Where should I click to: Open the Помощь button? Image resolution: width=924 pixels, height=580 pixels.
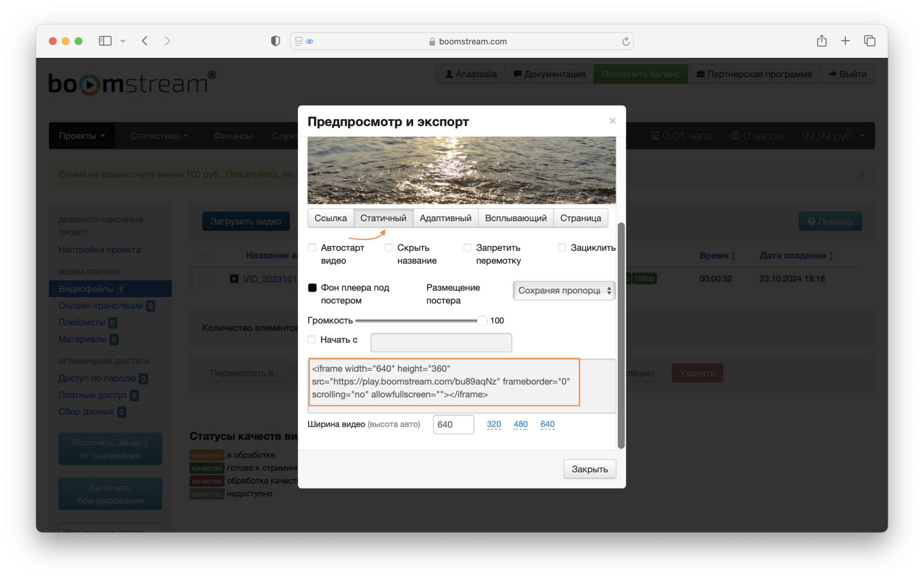pos(830,221)
